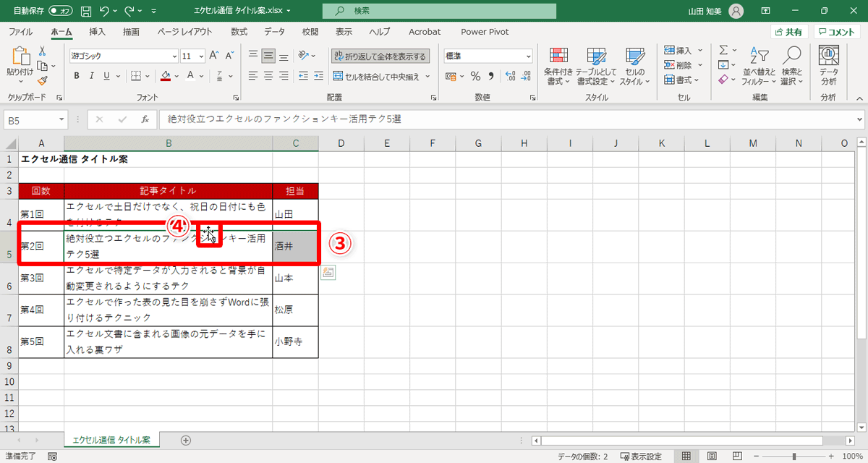The image size is (868, 463).
Task: Click the top align icon
Action: click(253, 56)
